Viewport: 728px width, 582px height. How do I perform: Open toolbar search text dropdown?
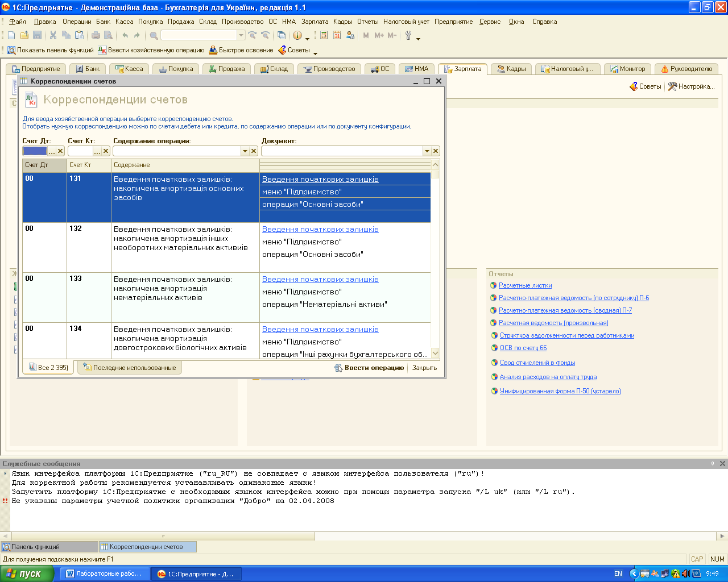point(241,35)
